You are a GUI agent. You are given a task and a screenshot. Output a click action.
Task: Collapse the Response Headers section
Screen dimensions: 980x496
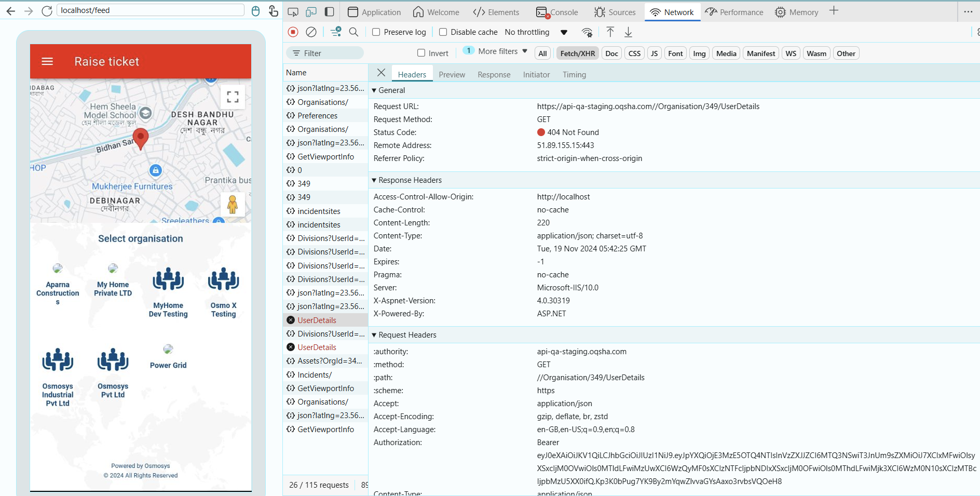pyautogui.click(x=374, y=180)
